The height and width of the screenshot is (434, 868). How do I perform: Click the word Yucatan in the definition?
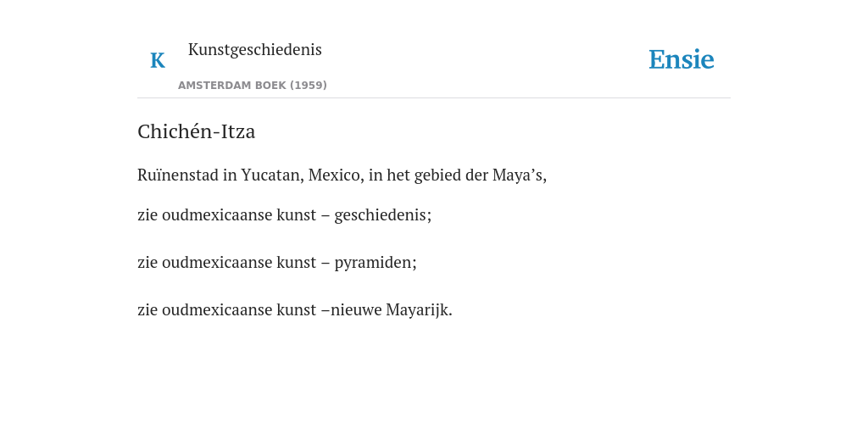(x=272, y=175)
